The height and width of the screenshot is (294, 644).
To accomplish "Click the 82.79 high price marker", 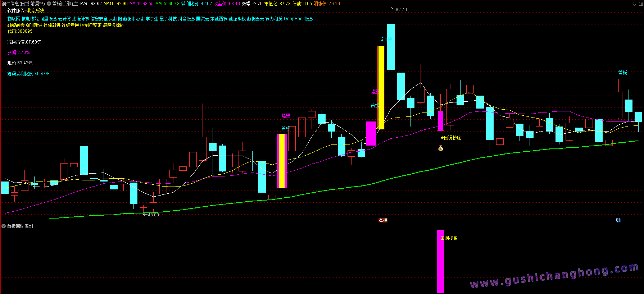I will pyautogui.click(x=401, y=10).
